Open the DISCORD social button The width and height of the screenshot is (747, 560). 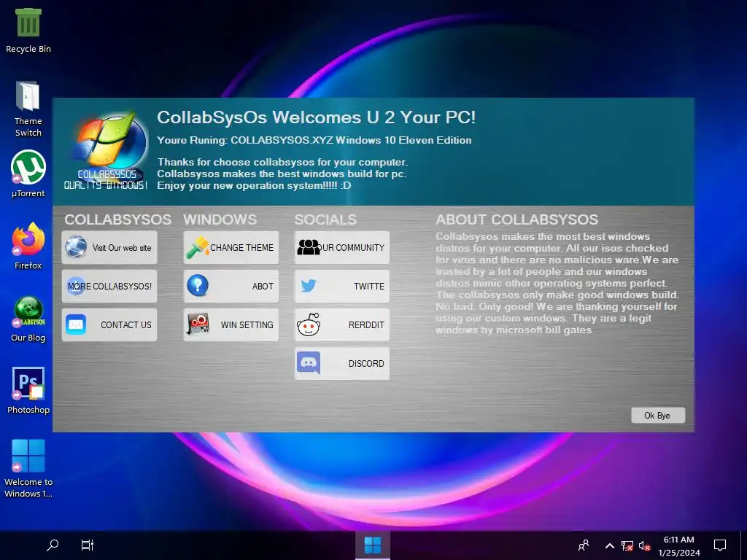click(x=342, y=363)
